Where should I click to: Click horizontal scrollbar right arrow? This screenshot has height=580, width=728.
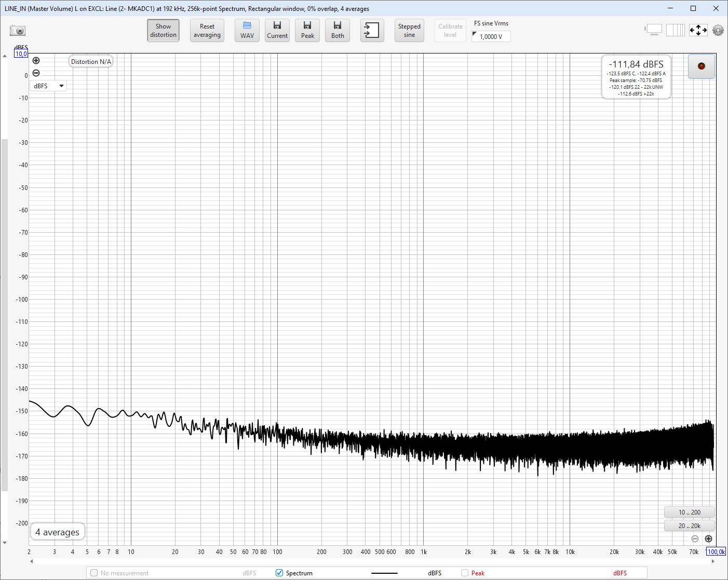[x=713, y=561]
